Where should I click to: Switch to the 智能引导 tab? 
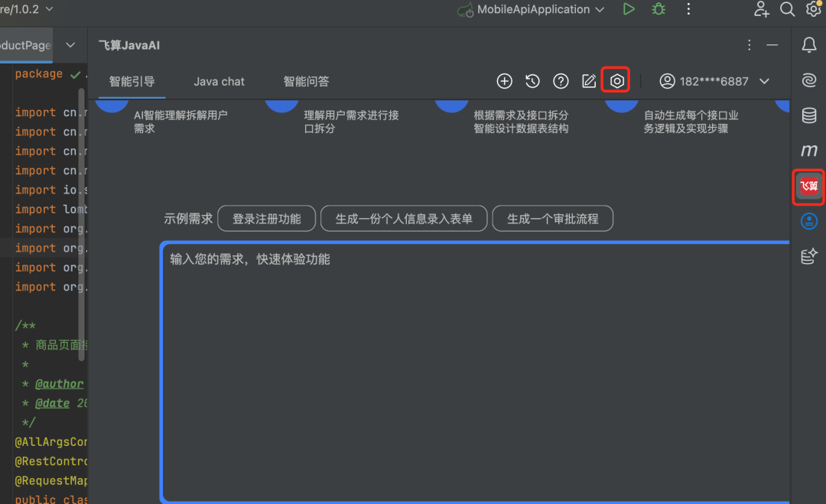132,81
